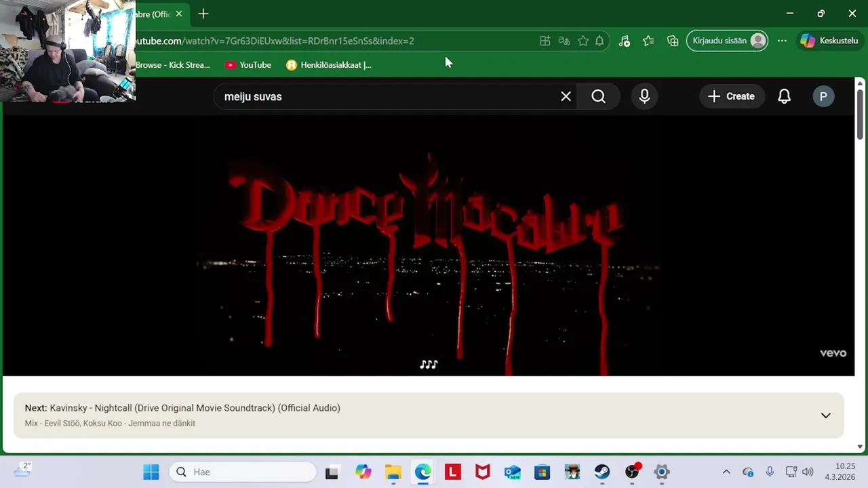Viewport: 868px width, 488px height.
Task: Click the video player to pause
Action: coord(429,245)
